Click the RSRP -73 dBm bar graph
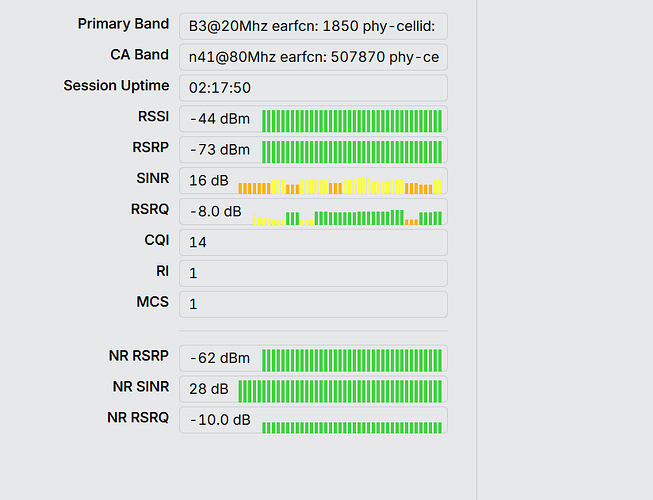Screen dimensions: 653x500 (x=352, y=152)
